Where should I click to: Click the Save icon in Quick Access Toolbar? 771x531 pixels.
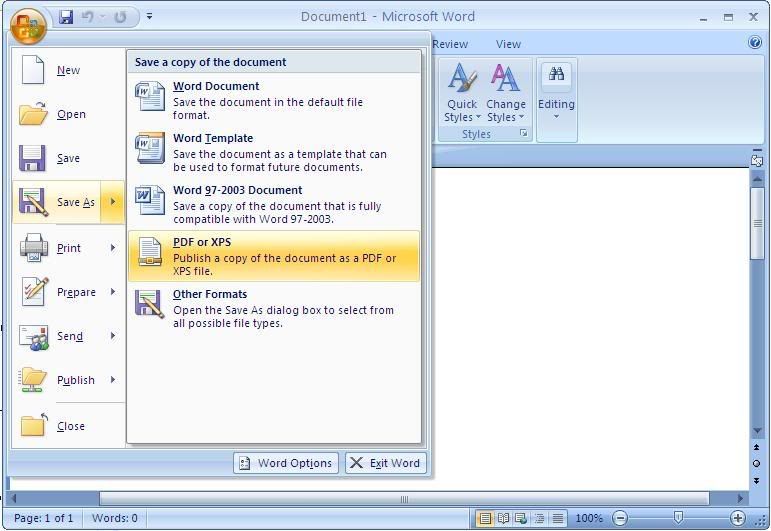pyautogui.click(x=66, y=17)
